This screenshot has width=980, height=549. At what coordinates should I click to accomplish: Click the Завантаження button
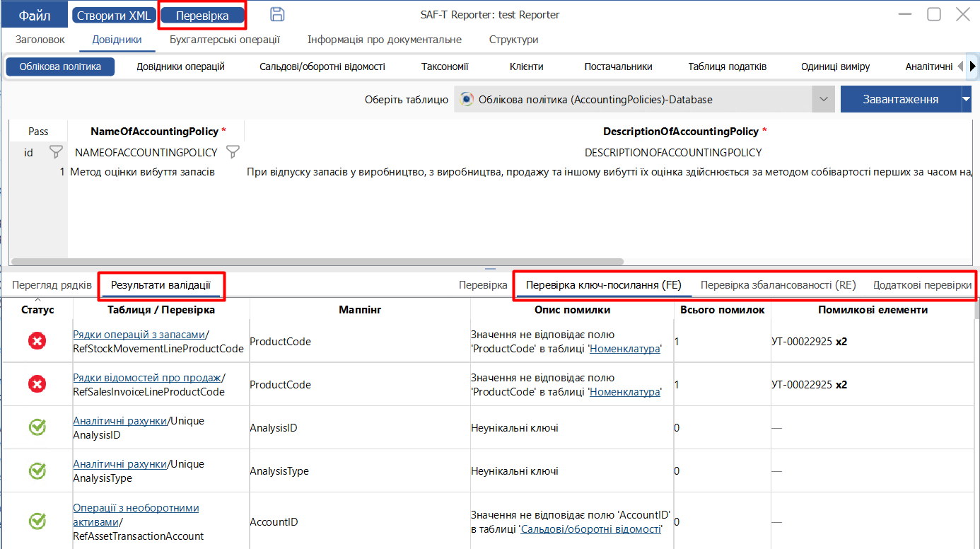click(900, 100)
